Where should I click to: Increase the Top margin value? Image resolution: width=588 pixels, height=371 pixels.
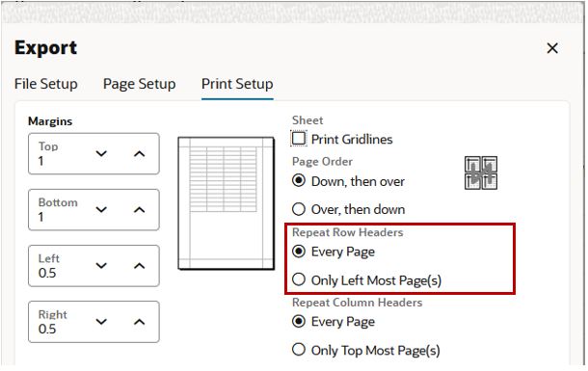(139, 153)
